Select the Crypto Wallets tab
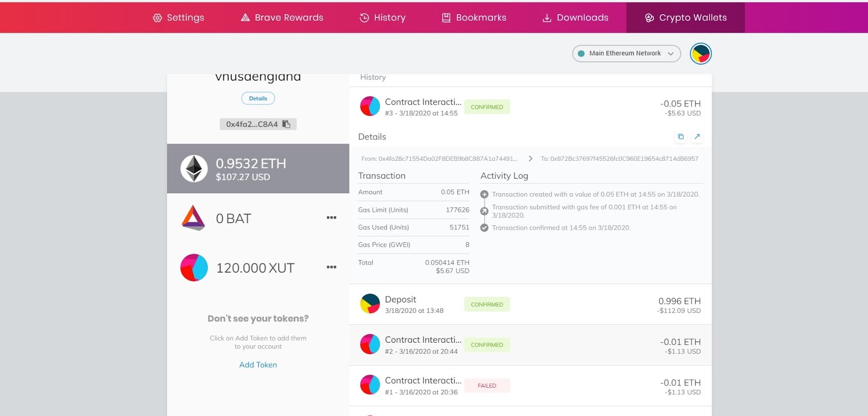 tap(686, 17)
